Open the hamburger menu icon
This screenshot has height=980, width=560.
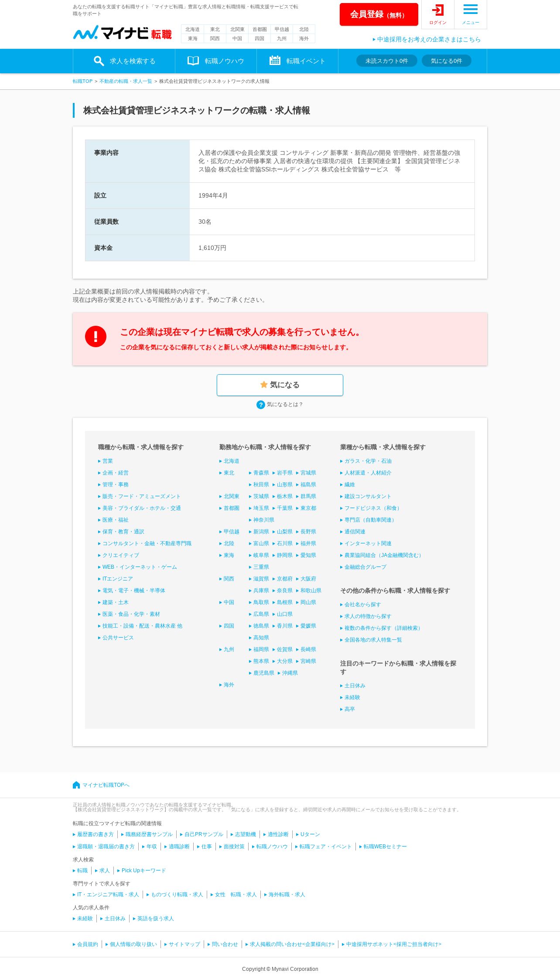coord(470,9)
